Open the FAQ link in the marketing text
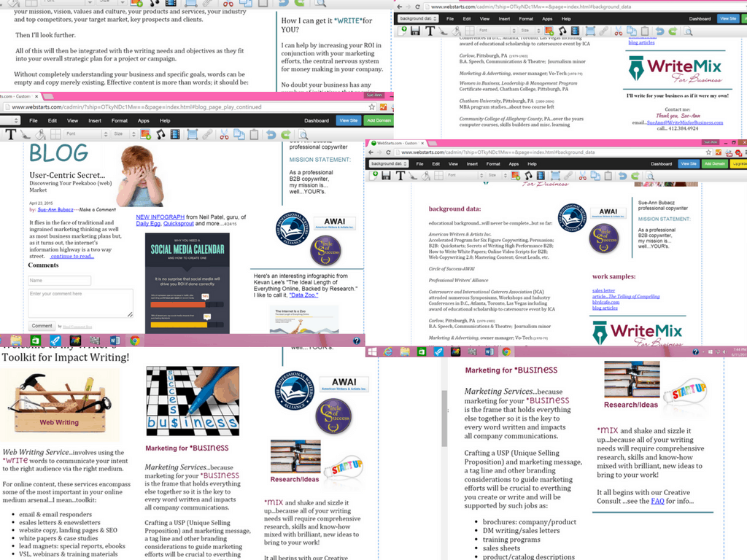This screenshot has height=560, width=747. pyautogui.click(x=657, y=500)
